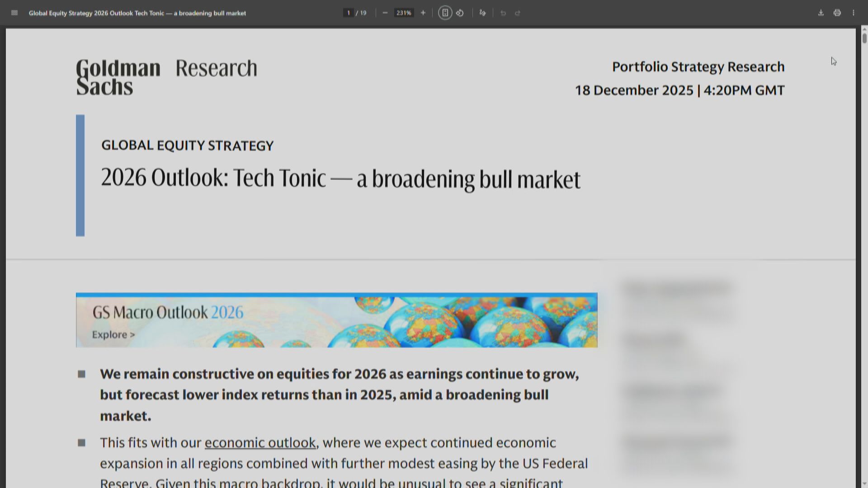Viewport: 868px width, 488px height.
Task: Download the PDF document
Action: 821,13
